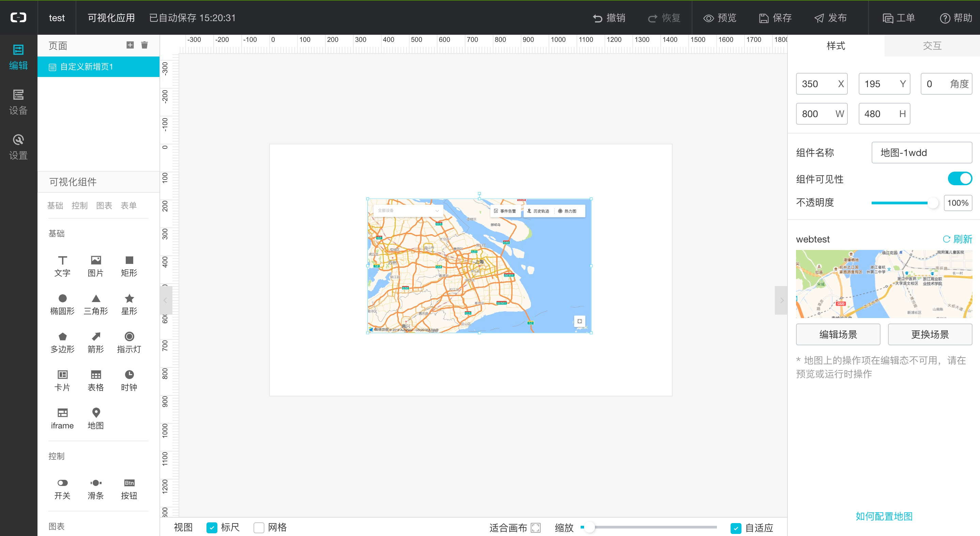The height and width of the screenshot is (536, 980).
Task: Select the 时钟 clock component
Action: [129, 380]
